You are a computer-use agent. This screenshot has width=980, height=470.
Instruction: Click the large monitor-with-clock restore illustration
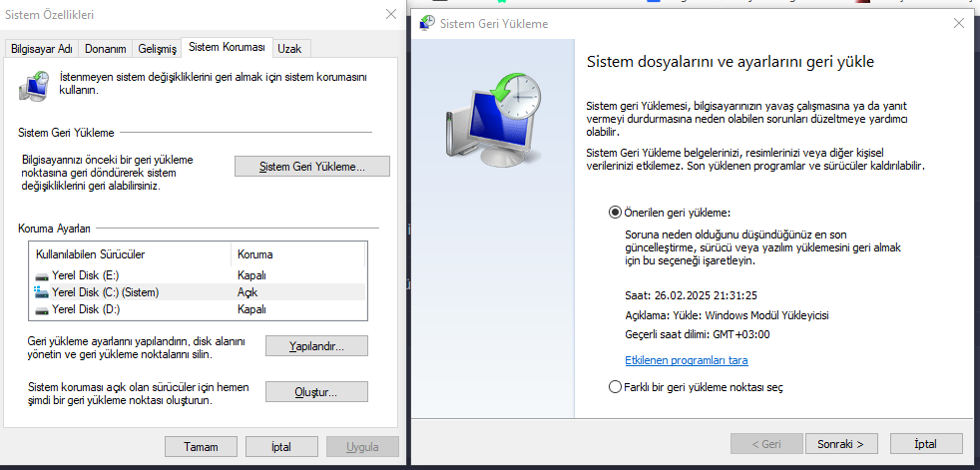(494, 120)
